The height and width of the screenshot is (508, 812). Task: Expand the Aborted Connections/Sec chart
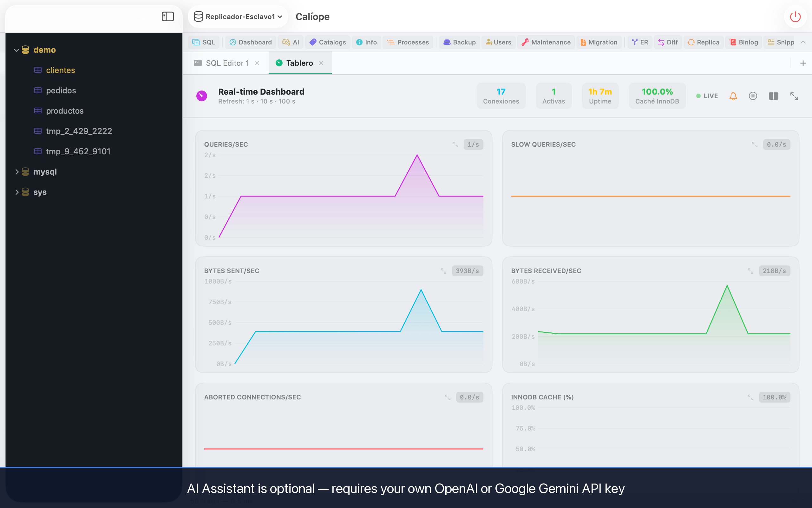tap(448, 397)
